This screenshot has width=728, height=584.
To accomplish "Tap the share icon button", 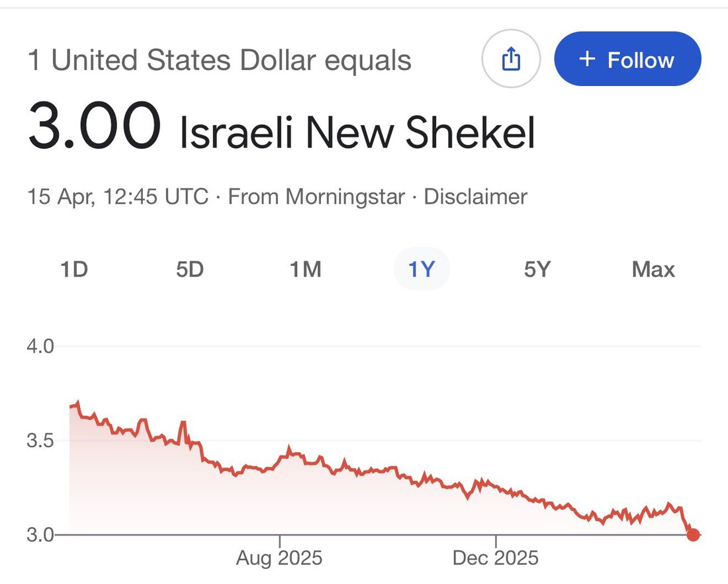I will click(511, 60).
